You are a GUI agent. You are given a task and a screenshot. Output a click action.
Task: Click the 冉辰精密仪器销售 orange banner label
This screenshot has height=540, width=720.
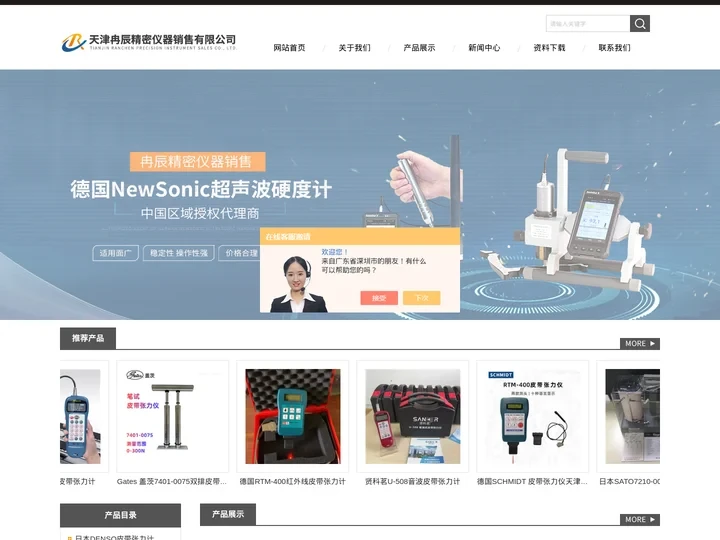click(197, 162)
